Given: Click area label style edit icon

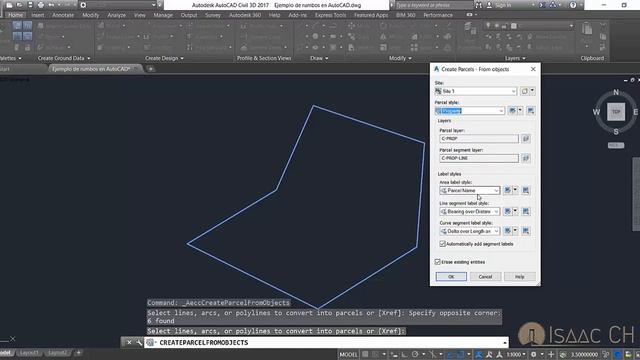Looking at the screenshot, I should tap(507, 190).
